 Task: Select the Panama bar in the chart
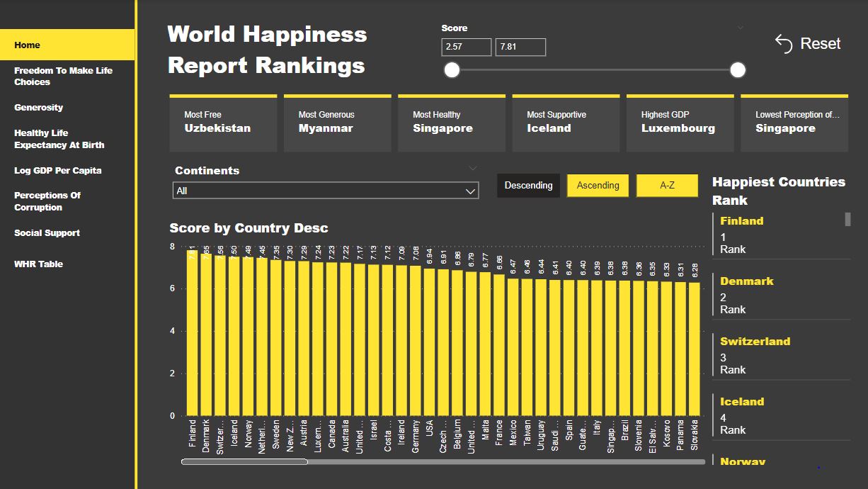[680, 349]
